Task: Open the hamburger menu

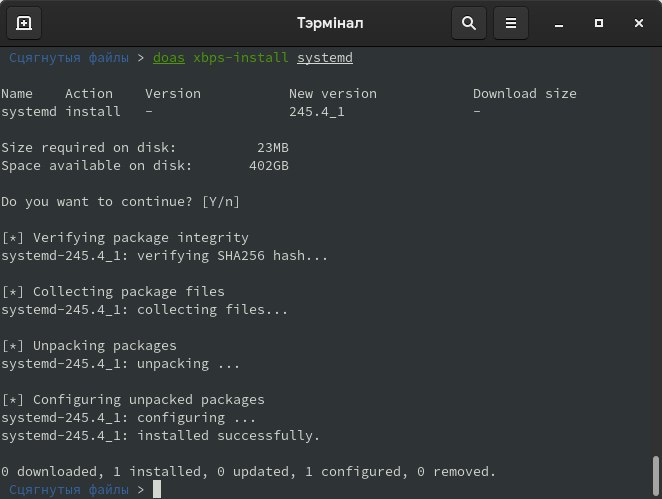Action: click(x=511, y=23)
